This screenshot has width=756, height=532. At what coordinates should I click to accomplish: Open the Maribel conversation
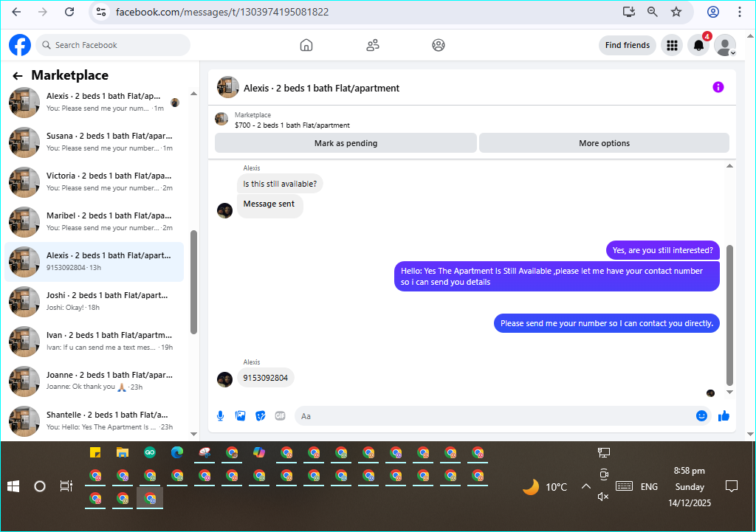94,221
